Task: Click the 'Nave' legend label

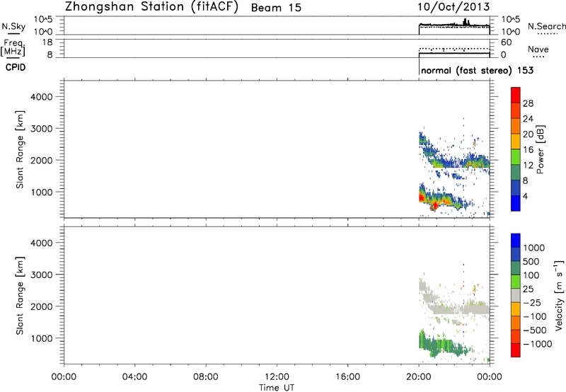Action: 538,50
